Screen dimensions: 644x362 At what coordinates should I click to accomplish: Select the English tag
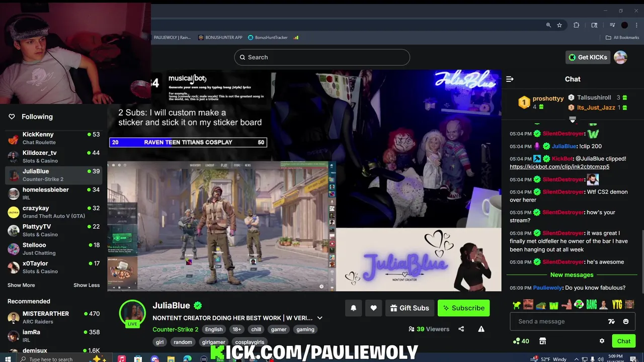point(214,329)
